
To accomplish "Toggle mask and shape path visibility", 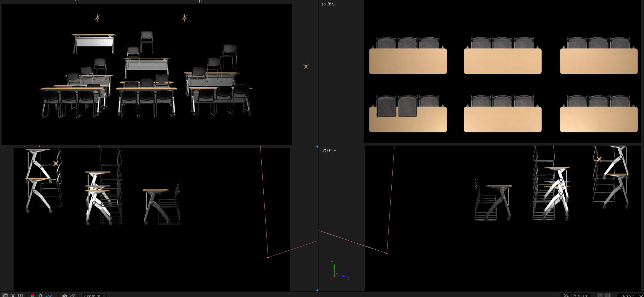I will (5, 295).
